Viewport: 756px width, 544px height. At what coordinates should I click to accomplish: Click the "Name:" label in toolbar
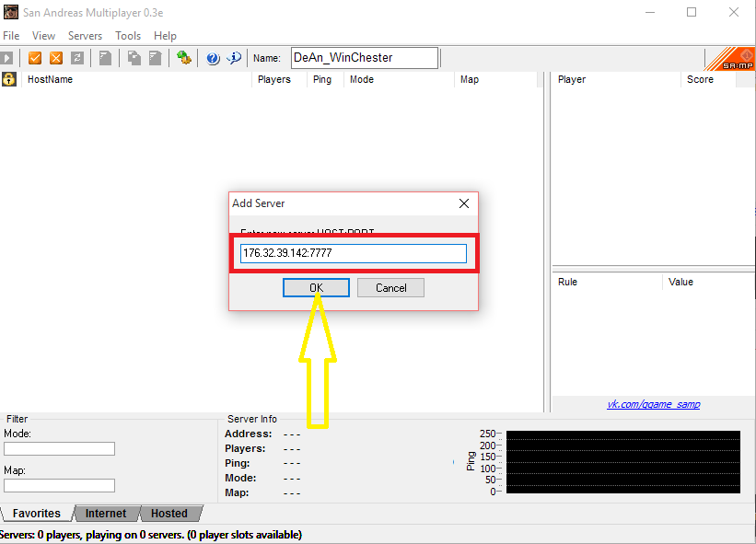pos(267,58)
